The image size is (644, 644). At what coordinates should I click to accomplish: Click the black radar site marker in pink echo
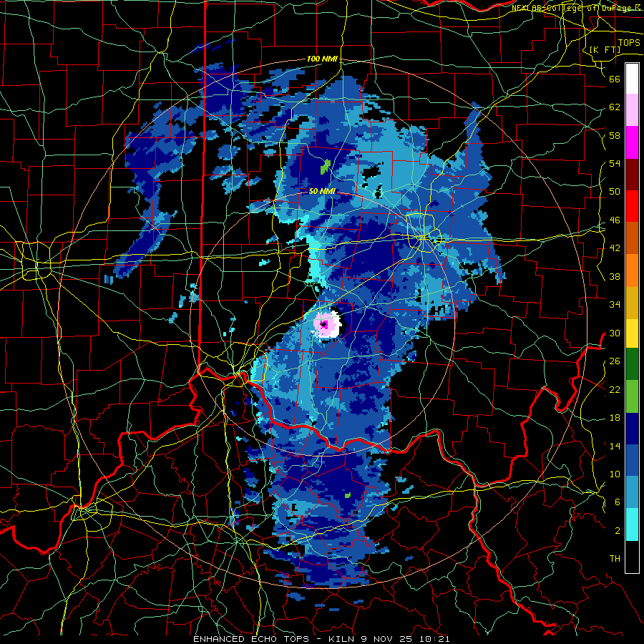pos(323,325)
